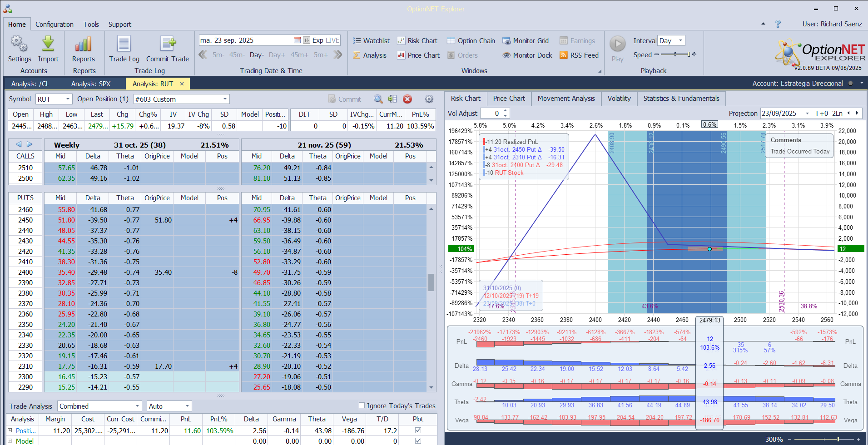Expand the Position analysis row
The width and height of the screenshot is (868, 445).
point(10,430)
